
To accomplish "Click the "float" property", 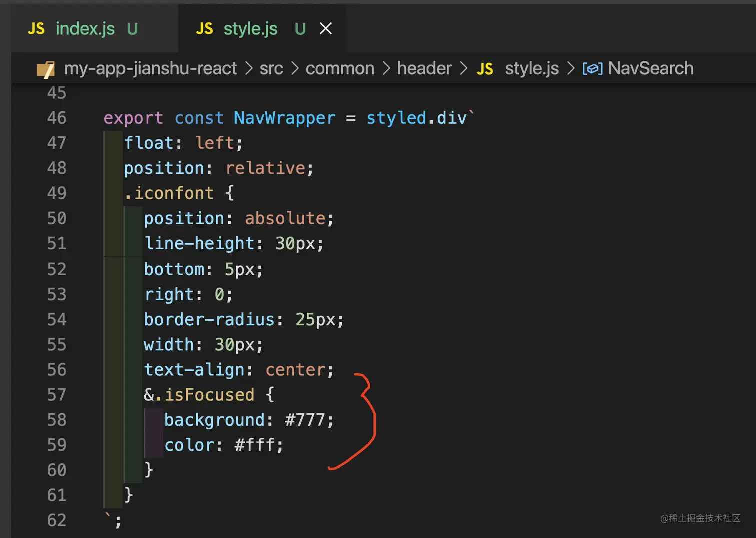I will [x=149, y=143].
